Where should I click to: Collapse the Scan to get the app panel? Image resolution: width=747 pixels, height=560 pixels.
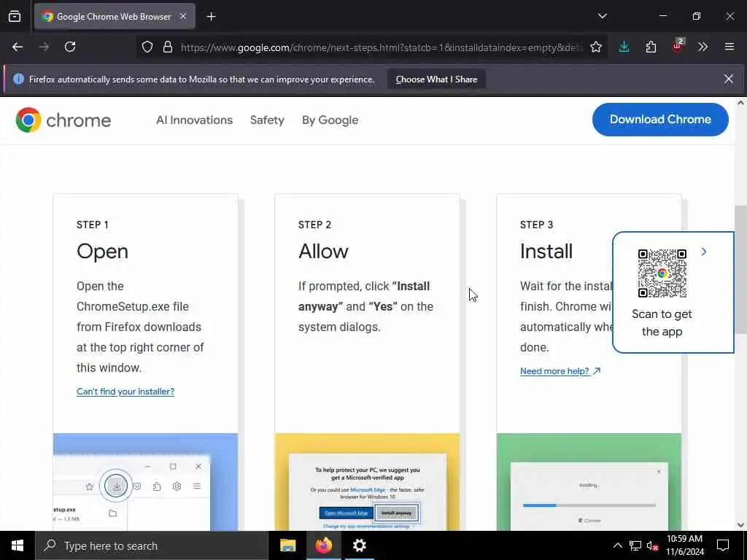[704, 252]
